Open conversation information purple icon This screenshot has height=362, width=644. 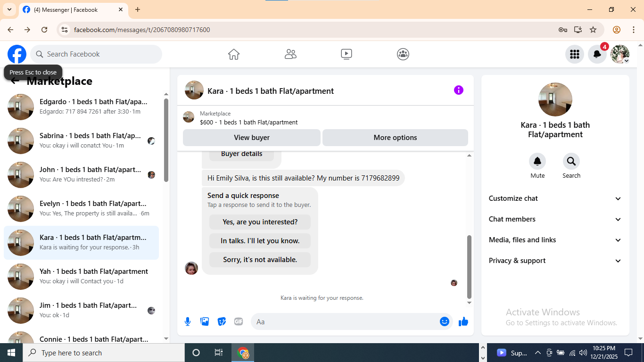459,90
